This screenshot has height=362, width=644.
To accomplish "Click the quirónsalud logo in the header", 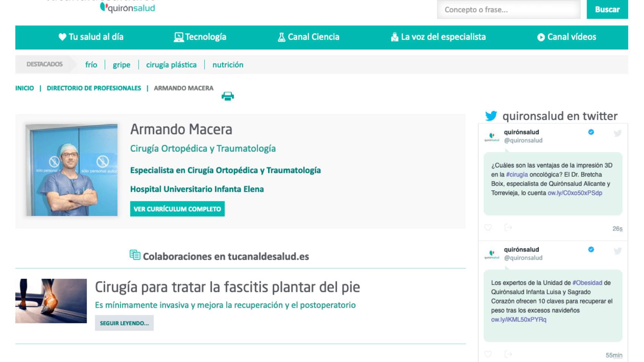I will (x=127, y=7).
